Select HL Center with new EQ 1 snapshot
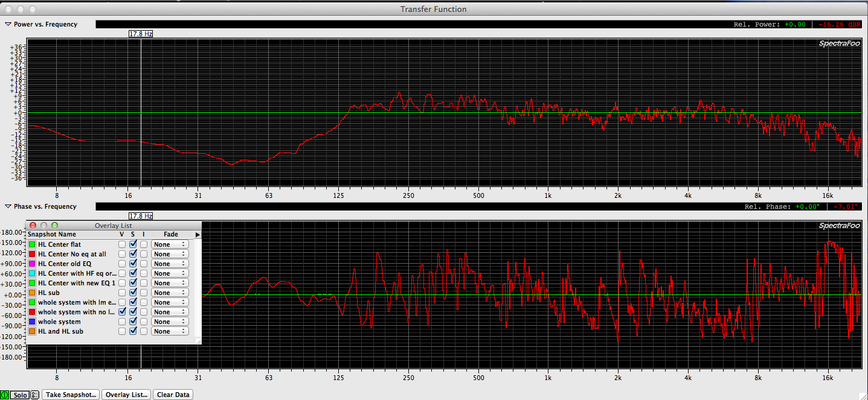 tap(76, 283)
